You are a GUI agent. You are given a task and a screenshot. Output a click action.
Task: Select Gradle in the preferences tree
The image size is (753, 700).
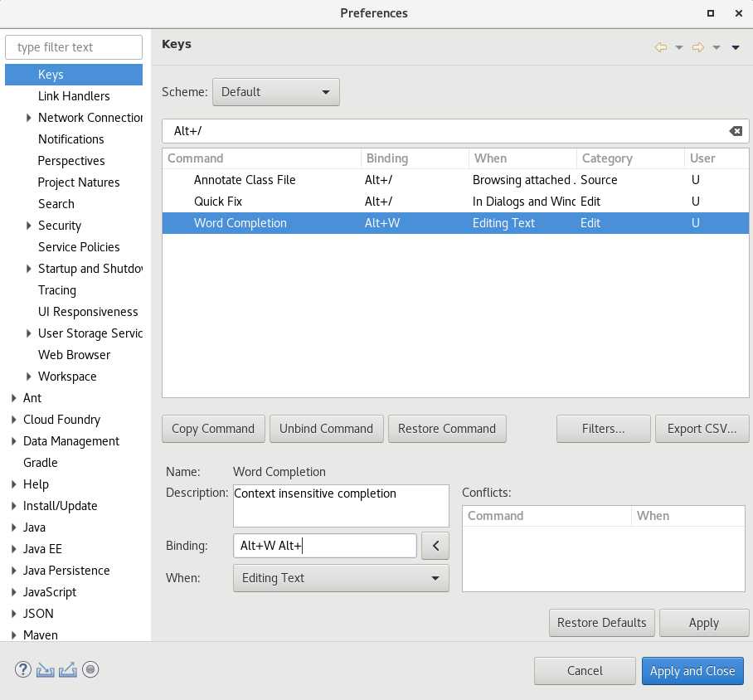41,463
